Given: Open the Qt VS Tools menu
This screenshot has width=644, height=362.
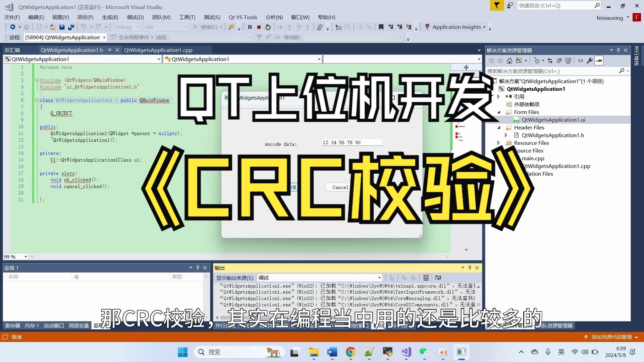Looking at the screenshot, I should [x=243, y=17].
